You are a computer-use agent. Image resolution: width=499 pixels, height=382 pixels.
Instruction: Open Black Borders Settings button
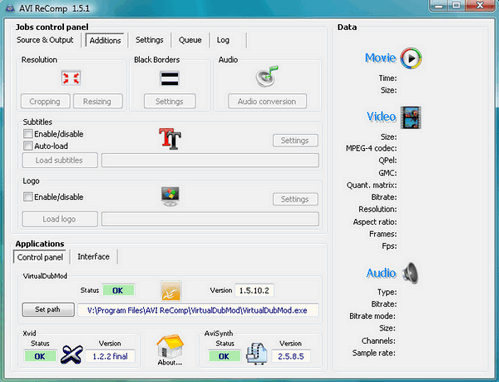[169, 101]
